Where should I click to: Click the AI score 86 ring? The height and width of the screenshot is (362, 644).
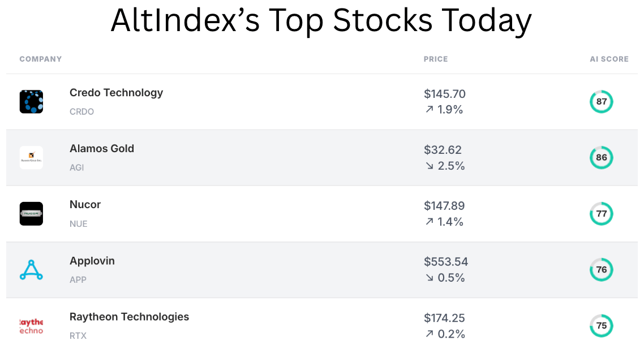(x=601, y=158)
